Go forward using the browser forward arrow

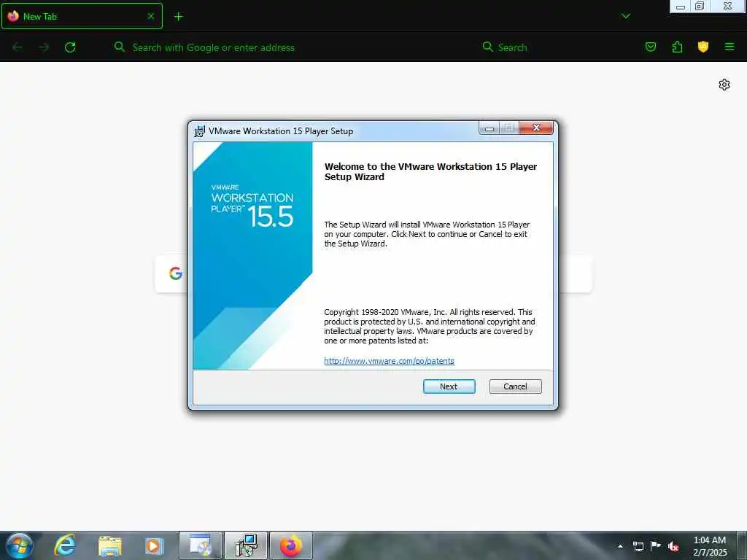[44, 47]
